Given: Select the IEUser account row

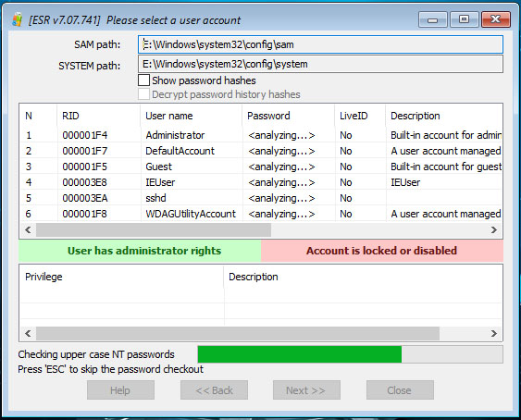Looking at the screenshot, I should 261,182.
